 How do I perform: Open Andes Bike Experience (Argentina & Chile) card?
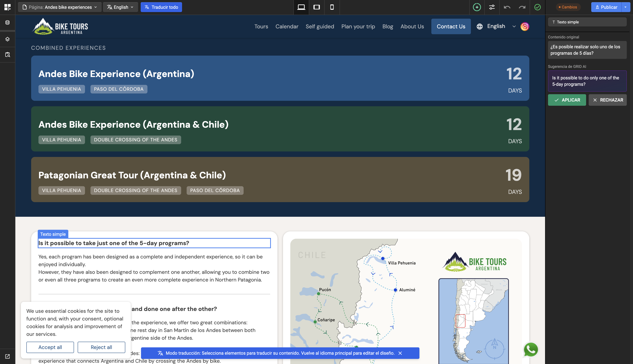[x=280, y=129]
